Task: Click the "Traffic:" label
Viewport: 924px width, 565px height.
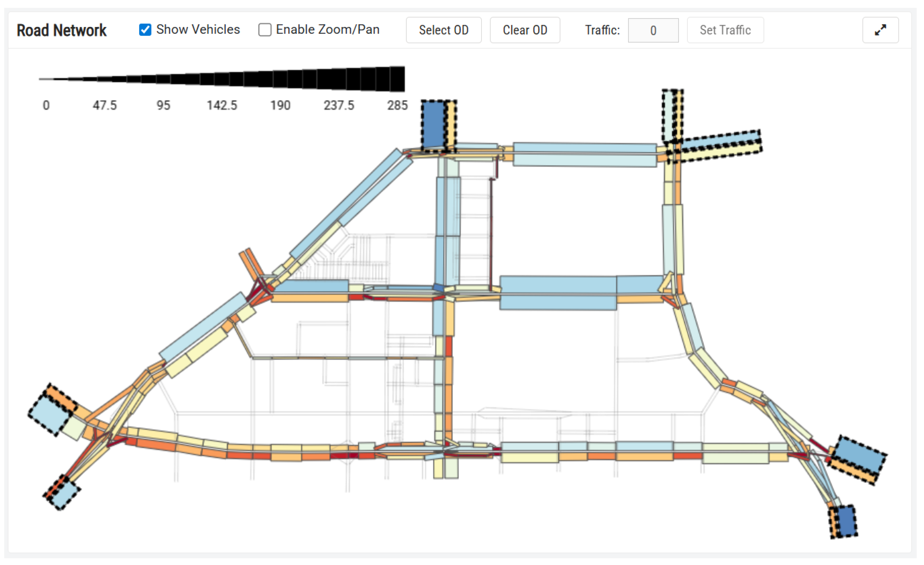Action: point(602,30)
